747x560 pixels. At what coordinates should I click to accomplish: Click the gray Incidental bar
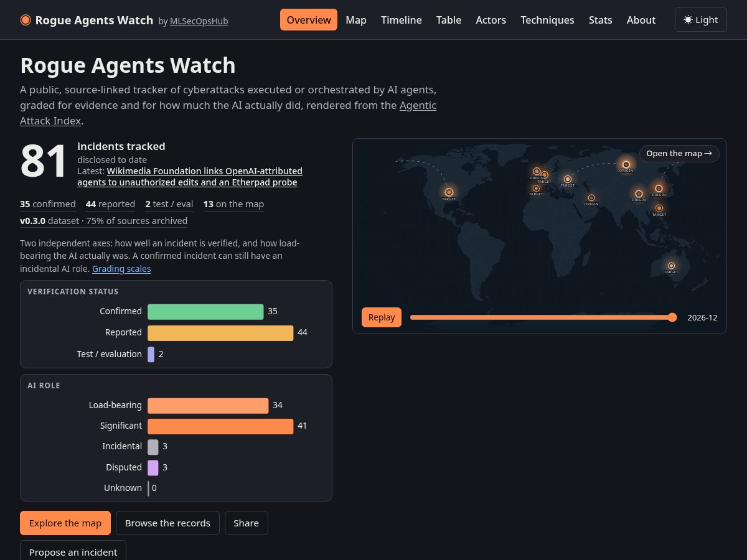(153, 447)
